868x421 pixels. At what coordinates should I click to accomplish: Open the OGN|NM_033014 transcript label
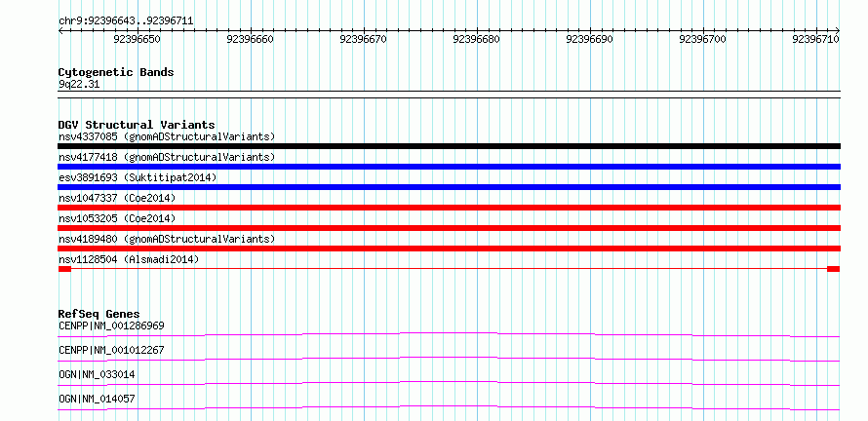point(97,374)
